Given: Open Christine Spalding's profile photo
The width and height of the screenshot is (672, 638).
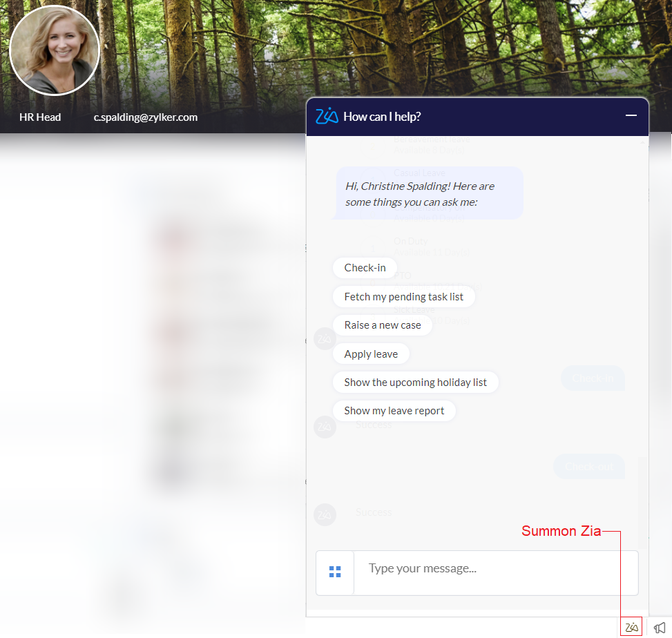Looking at the screenshot, I should click(x=55, y=50).
